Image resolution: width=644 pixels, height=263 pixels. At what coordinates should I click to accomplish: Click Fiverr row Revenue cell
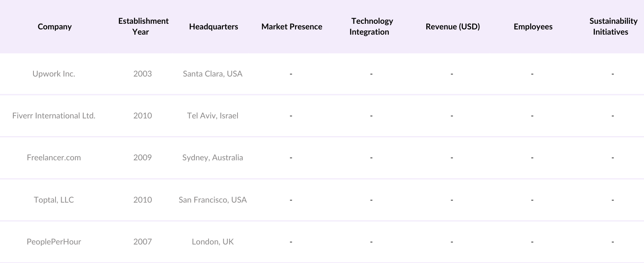[x=452, y=116]
